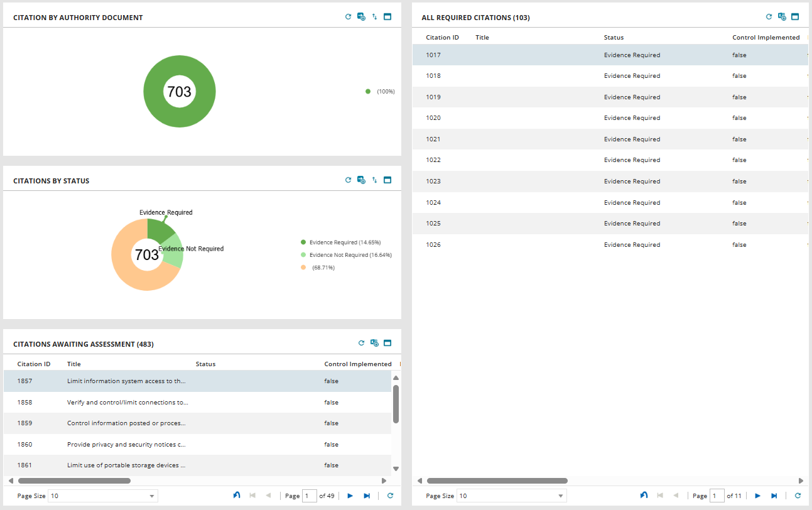Advance to next page of Citations Awaiting Assessment

(x=350, y=496)
